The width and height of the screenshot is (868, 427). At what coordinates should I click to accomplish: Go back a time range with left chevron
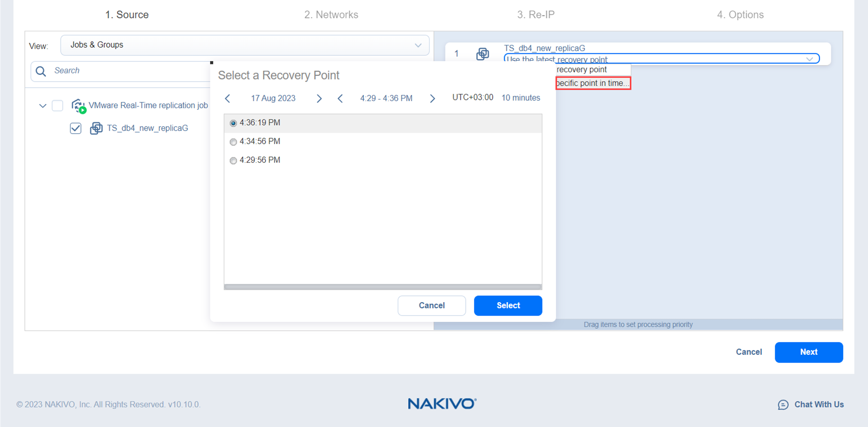(340, 98)
